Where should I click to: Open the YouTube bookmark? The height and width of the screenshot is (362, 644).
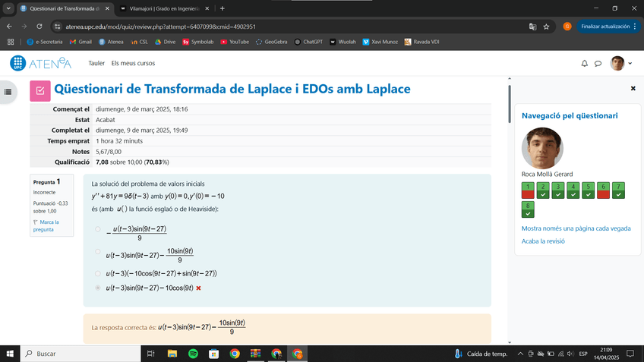235,42
